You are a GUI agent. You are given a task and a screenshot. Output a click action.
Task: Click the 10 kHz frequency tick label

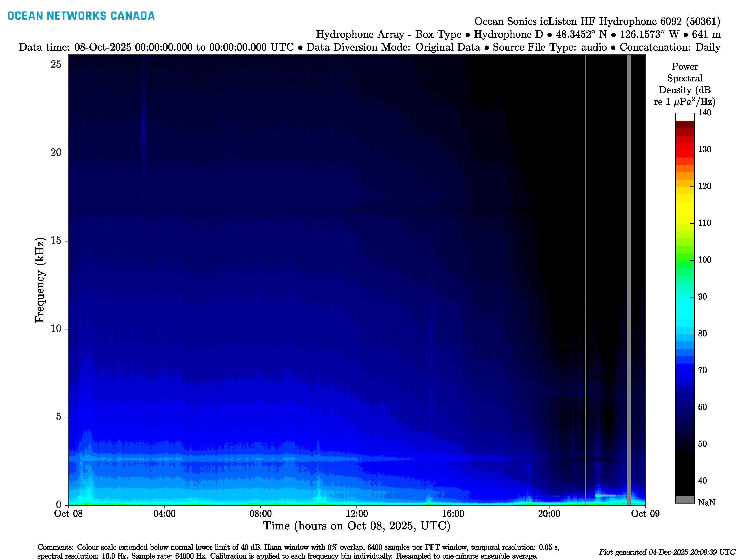point(56,329)
